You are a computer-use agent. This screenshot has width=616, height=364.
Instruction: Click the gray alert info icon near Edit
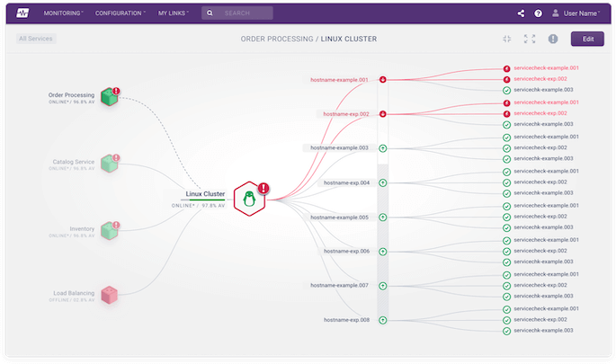pyautogui.click(x=553, y=40)
